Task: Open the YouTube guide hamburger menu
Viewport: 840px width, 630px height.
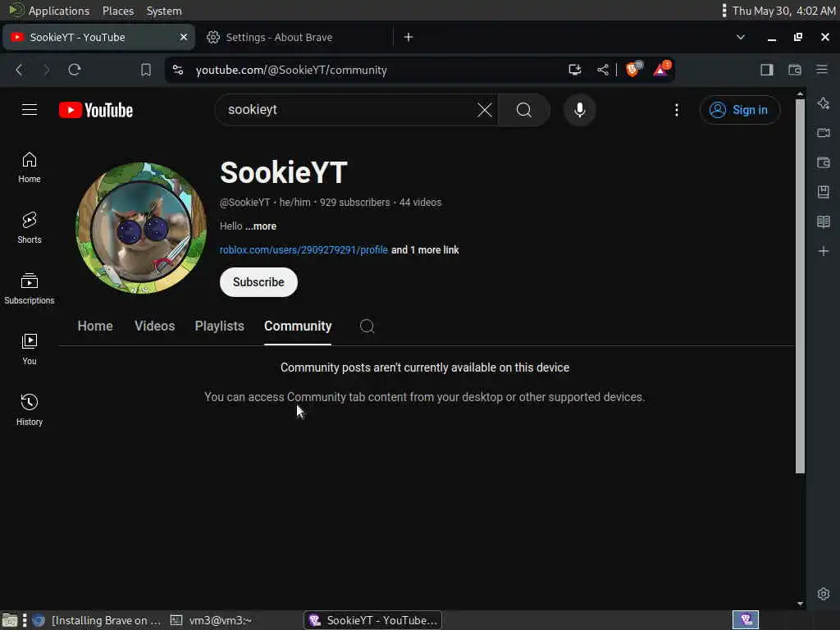Action: pos(30,110)
